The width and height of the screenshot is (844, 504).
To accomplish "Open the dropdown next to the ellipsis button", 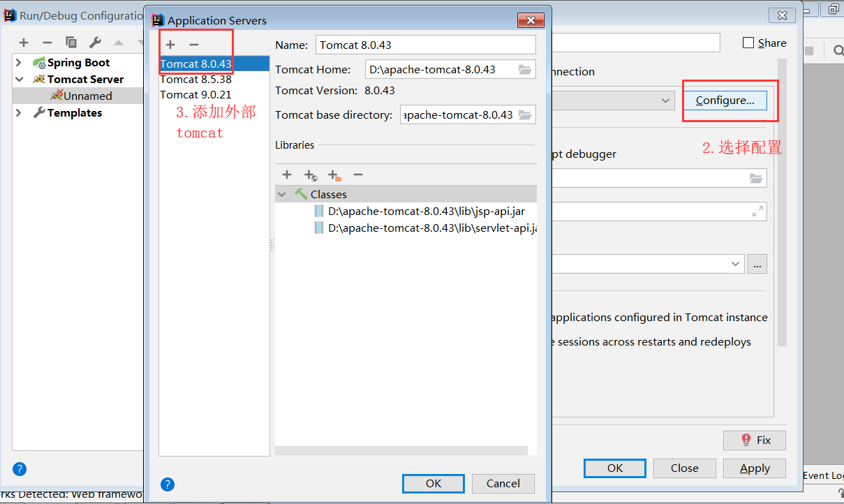I will click(x=735, y=264).
